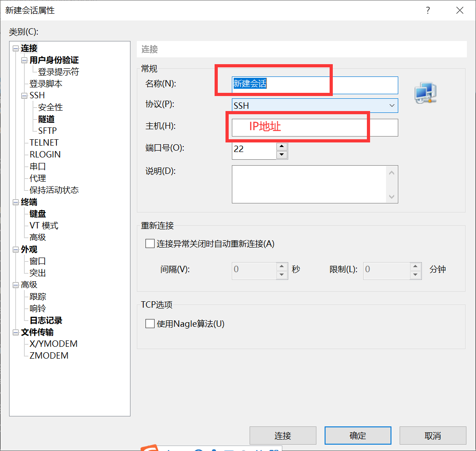Click the 端口号 port number field
The width and height of the screenshot is (476, 451).
(254, 151)
